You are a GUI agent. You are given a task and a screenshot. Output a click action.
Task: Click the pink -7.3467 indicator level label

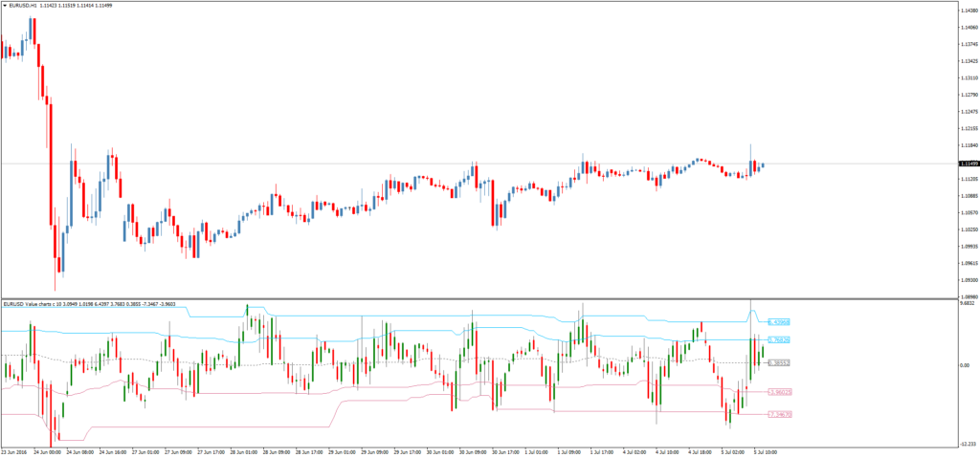pos(780,415)
